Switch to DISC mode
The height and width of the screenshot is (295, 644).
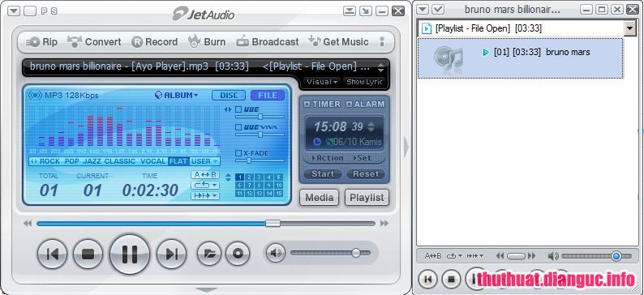229,95
